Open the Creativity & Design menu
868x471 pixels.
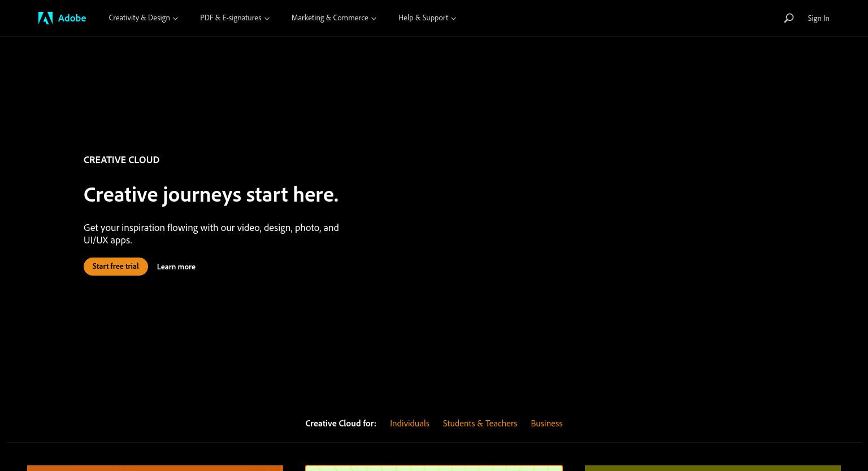pyautogui.click(x=143, y=18)
